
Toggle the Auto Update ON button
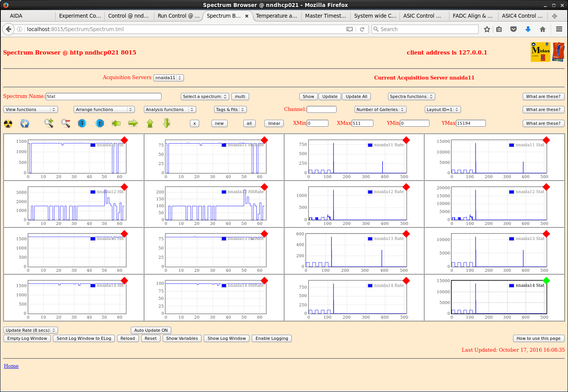coord(151,330)
